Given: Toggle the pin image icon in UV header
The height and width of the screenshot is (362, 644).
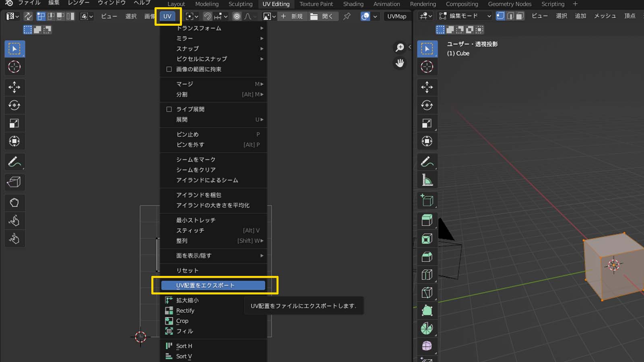Looking at the screenshot, I should [347, 16].
